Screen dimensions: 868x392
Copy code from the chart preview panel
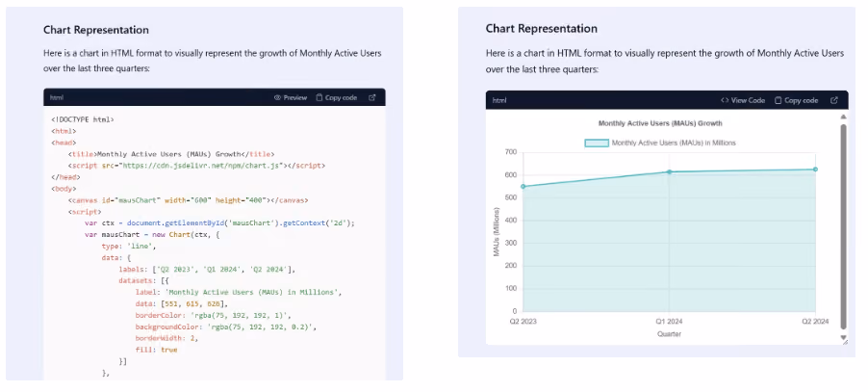point(796,100)
